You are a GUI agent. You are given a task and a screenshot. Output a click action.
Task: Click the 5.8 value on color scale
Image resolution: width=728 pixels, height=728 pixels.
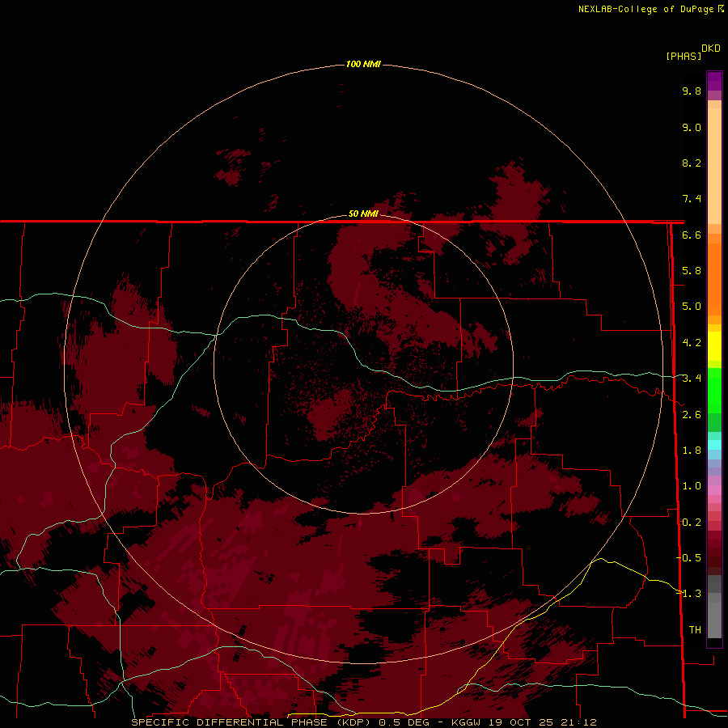click(692, 271)
